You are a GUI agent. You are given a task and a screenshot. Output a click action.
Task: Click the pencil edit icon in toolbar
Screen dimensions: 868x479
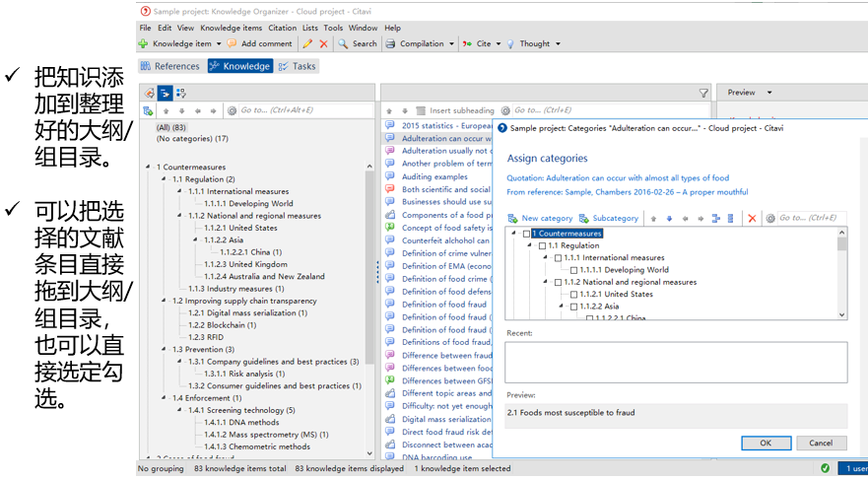[308, 44]
